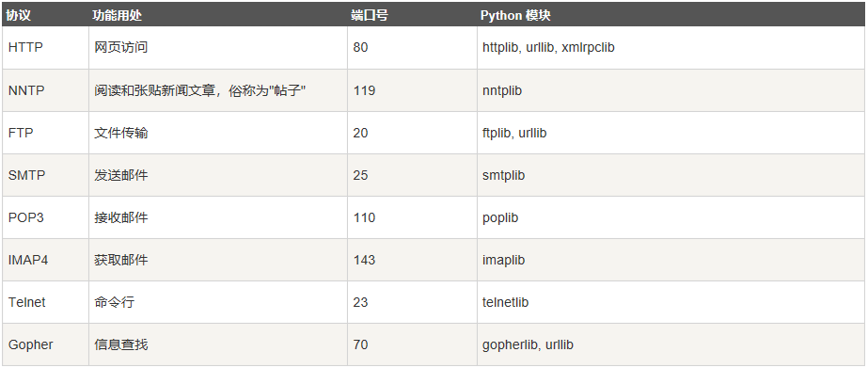Select the Telnet protocol cell
868x368 pixels.
click(x=45, y=302)
